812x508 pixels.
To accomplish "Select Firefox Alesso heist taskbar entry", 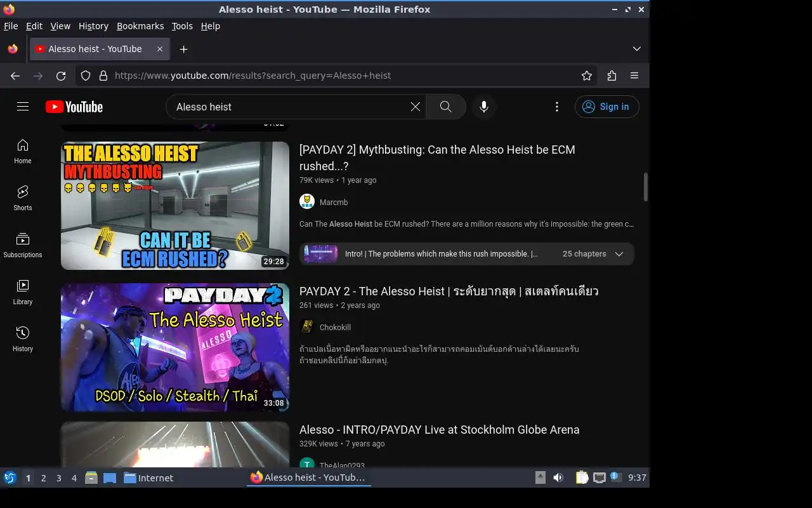I will tap(308, 478).
